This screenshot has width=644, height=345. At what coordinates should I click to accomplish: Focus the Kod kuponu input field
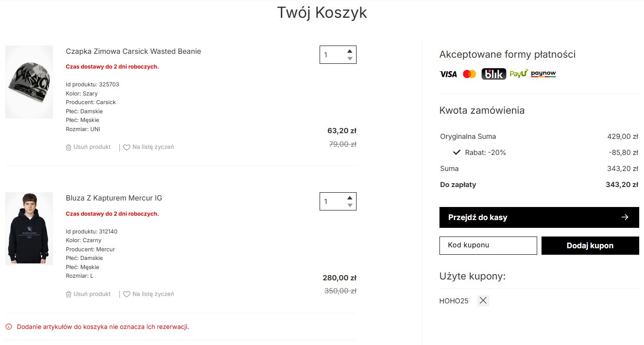coord(488,246)
